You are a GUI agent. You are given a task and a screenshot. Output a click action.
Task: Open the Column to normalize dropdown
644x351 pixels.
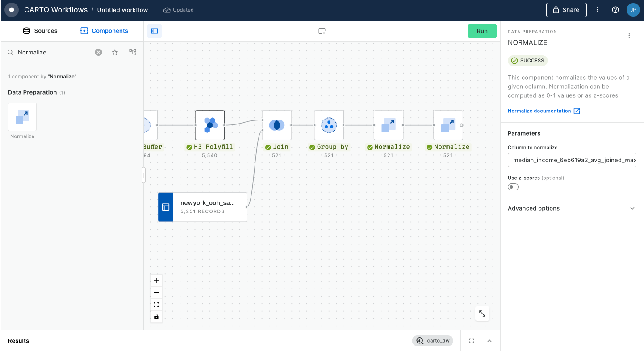pyautogui.click(x=572, y=160)
